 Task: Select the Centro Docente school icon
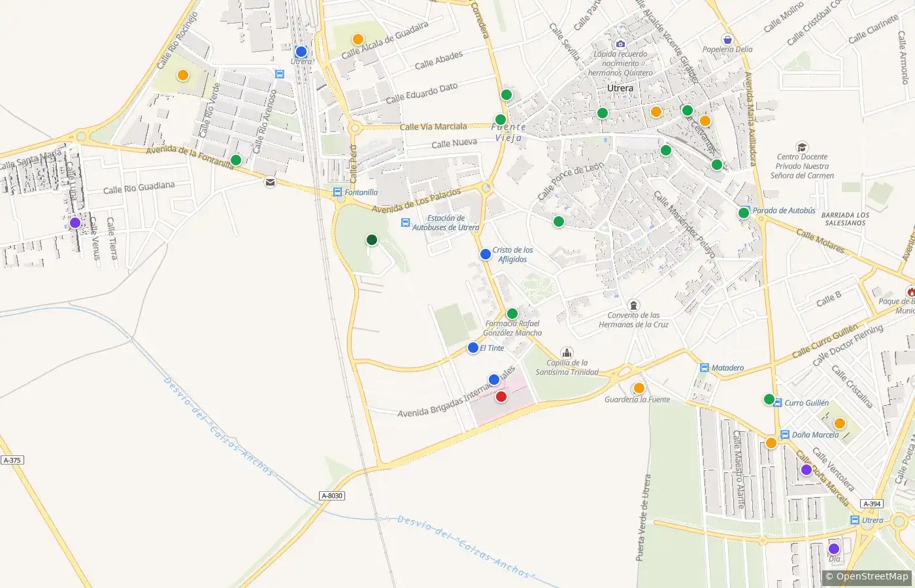click(802, 147)
